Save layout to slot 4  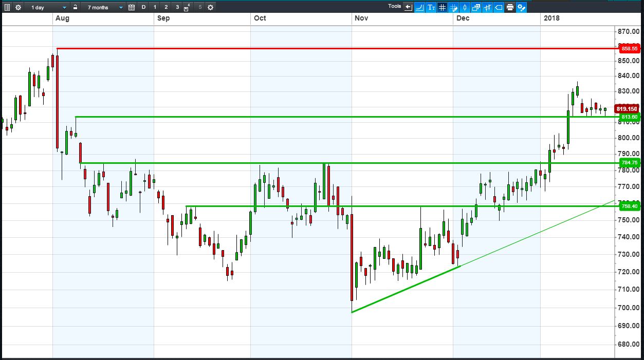(188, 7)
